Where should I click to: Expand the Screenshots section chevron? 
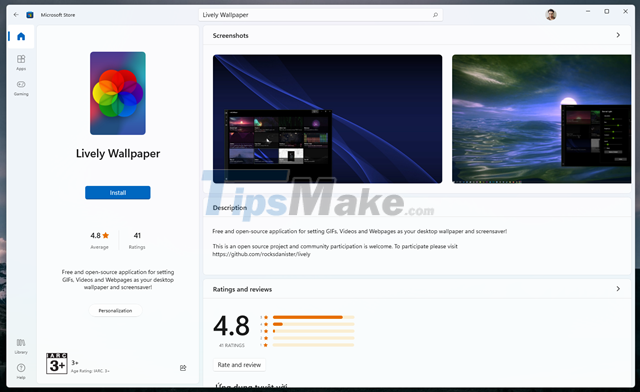click(618, 35)
